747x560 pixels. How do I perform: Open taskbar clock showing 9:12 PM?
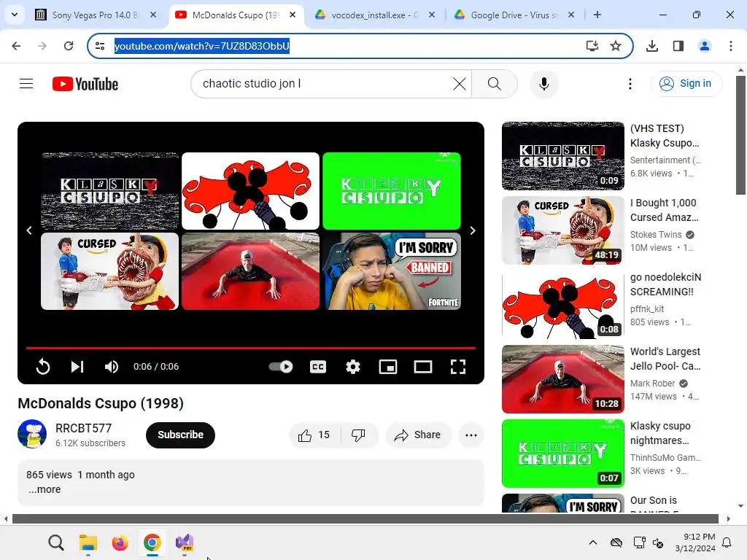pyautogui.click(x=695, y=542)
